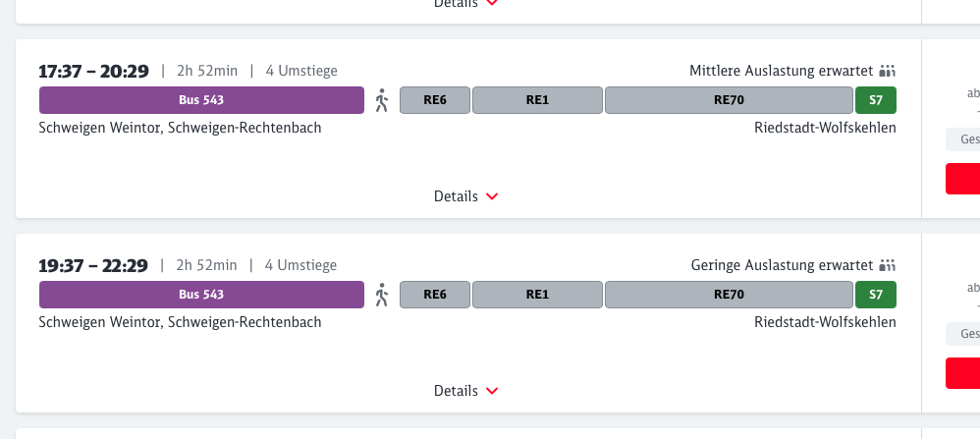Click walking icon in 19:37 connection
This screenshot has width=980, height=439.
[382, 295]
